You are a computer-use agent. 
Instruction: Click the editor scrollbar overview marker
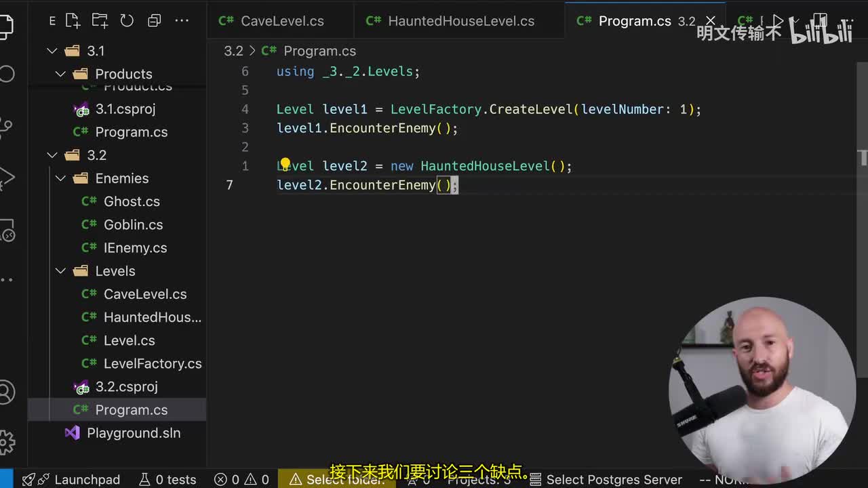pyautogui.click(x=863, y=158)
